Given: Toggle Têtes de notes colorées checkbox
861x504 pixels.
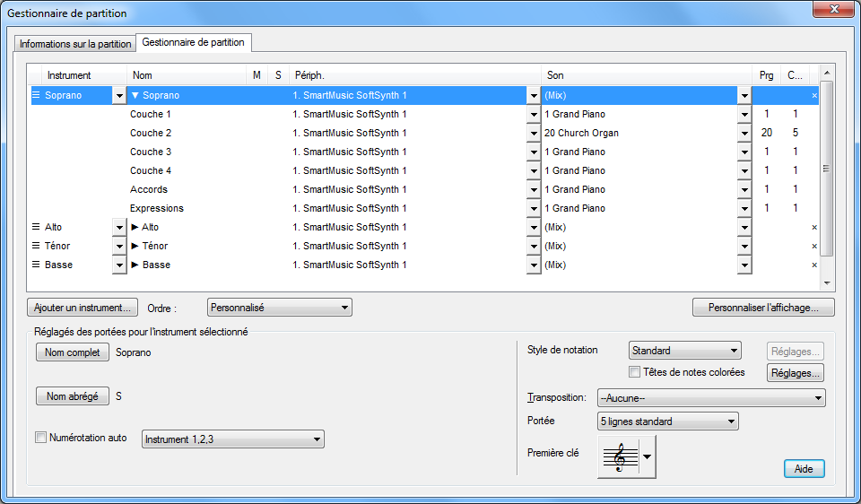Looking at the screenshot, I should 635,372.
